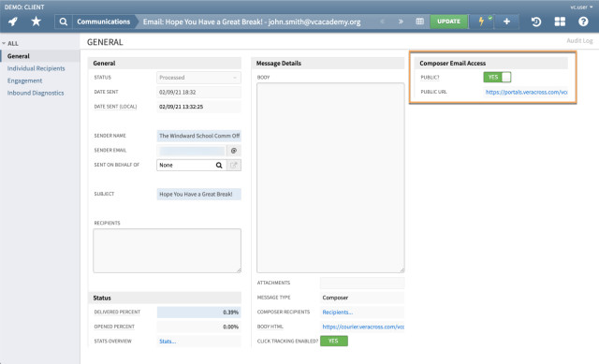Click the DEMO: CLIENT label
The height and width of the screenshot is (364, 599).
click(x=24, y=7)
